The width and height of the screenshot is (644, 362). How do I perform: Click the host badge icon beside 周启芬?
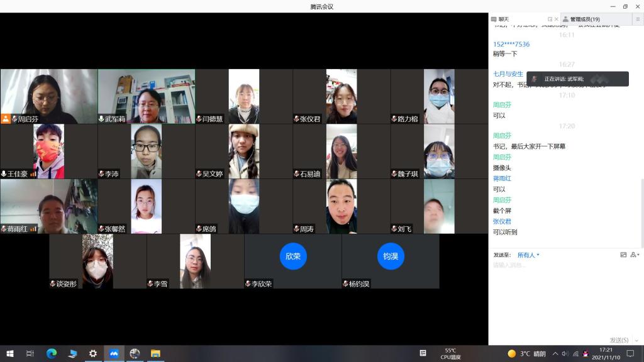[6, 119]
